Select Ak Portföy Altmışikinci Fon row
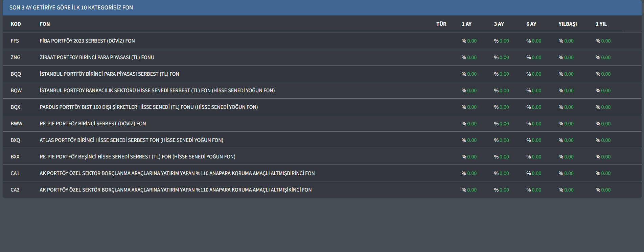The width and height of the screenshot is (644, 252). coord(176,190)
